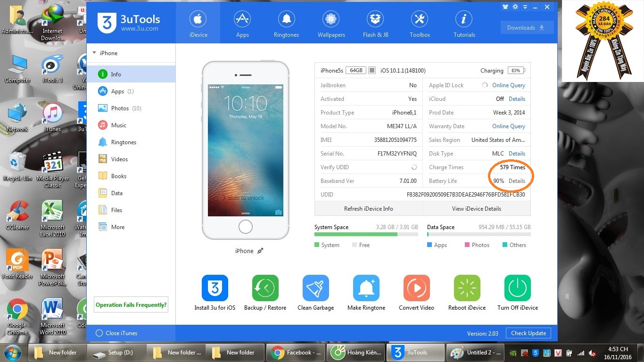644x362 pixels.
Task: Click the Operation Fails Frequently? button
Action: point(131,305)
